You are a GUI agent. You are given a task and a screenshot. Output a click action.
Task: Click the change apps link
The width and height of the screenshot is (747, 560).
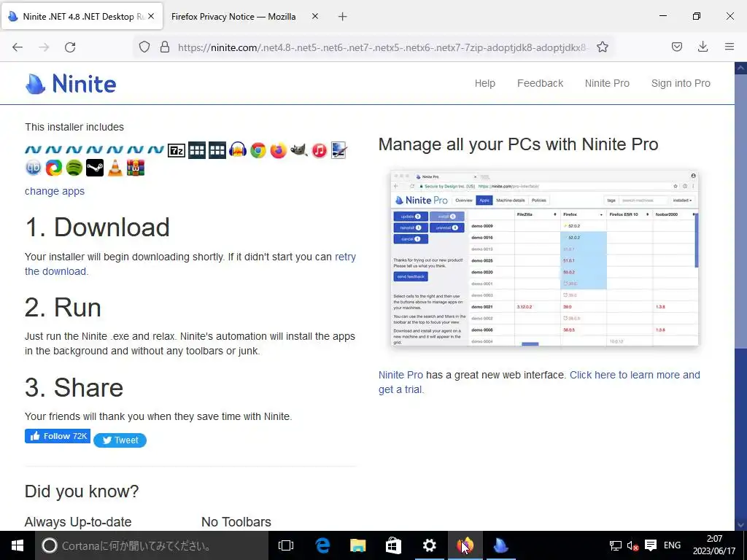(x=55, y=191)
